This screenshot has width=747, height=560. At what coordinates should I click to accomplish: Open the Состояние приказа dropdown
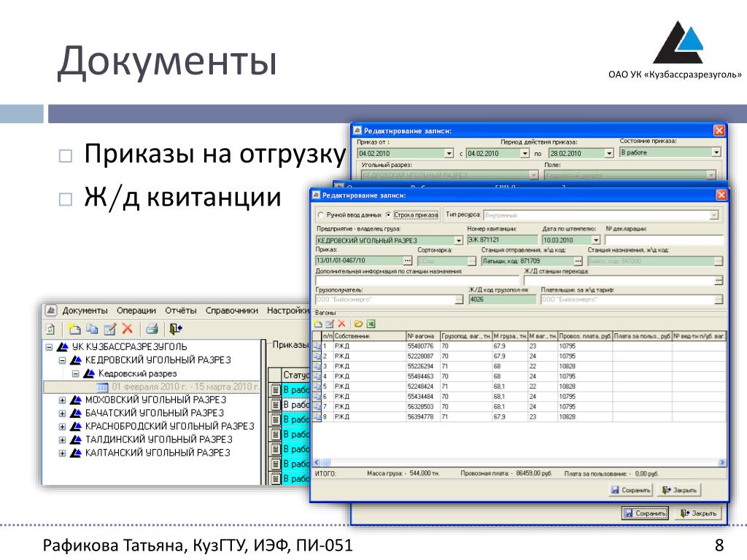(x=716, y=152)
